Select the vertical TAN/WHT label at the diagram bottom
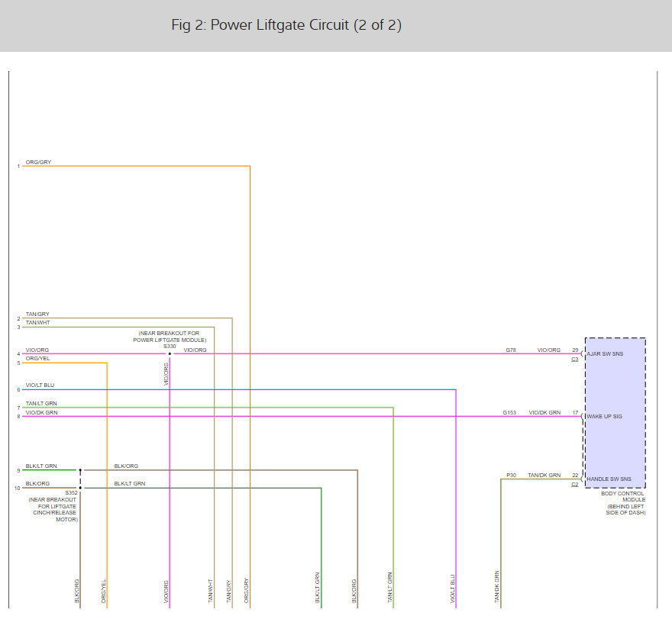This screenshot has width=672, height=629. tap(211, 592)
